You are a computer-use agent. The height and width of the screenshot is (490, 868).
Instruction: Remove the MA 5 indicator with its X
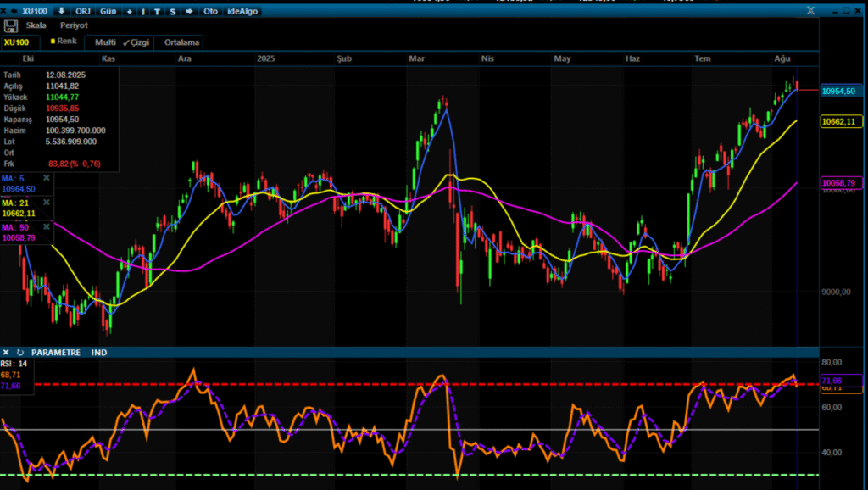click(x=46, y=178)
